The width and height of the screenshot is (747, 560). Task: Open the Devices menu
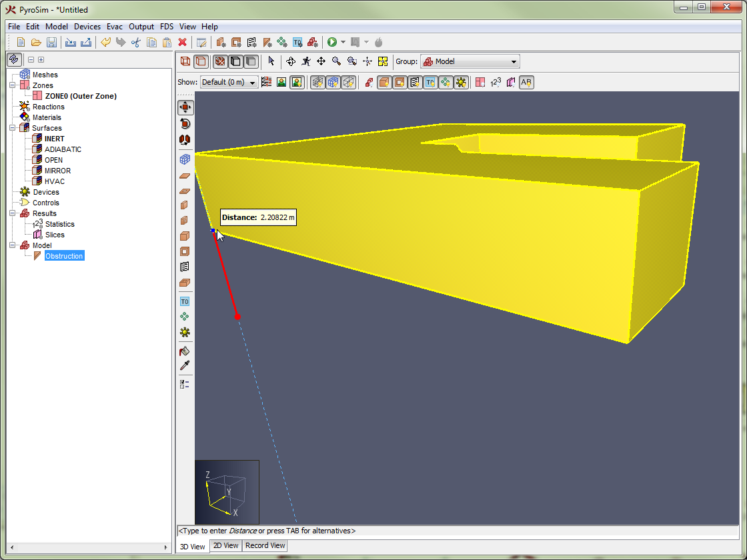coord(87,27)
